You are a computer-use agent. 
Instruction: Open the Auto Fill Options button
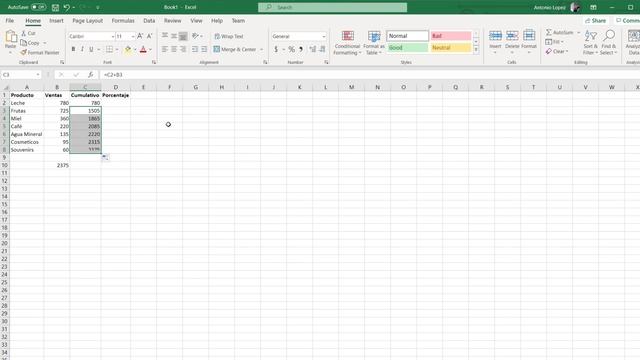[105, 157]
